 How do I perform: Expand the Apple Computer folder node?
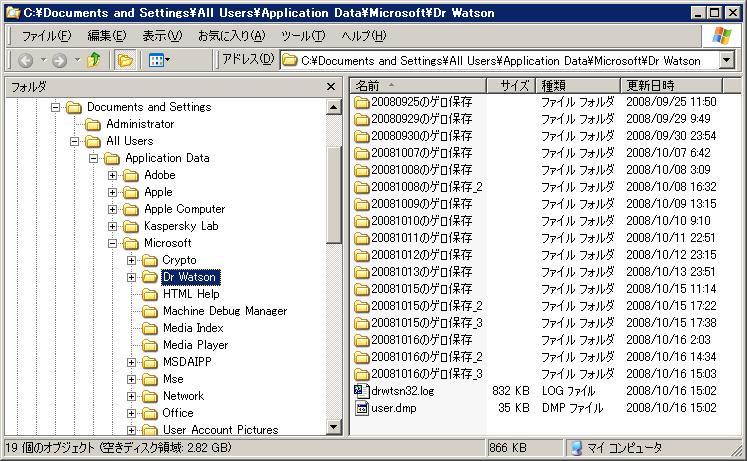coord(112,209)
